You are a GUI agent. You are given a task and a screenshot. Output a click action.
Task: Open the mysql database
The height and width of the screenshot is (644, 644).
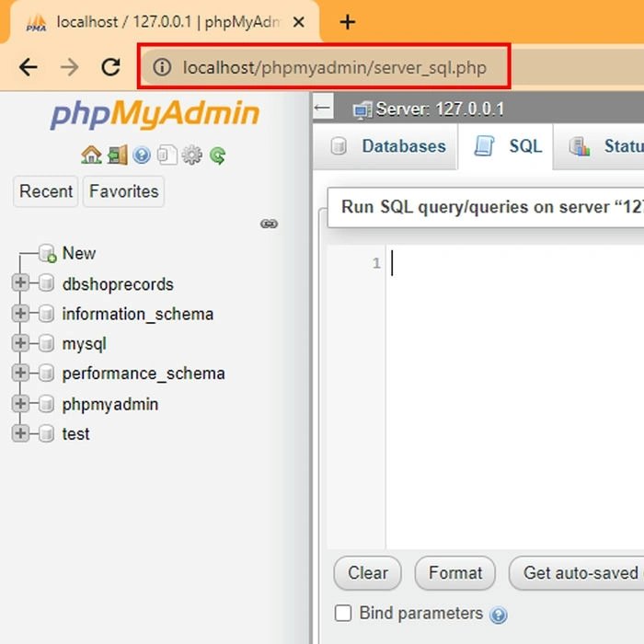(x=85, y=344)
